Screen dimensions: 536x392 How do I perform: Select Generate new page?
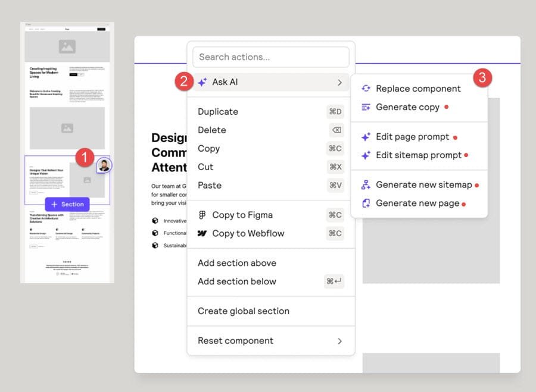pos(419,203)
